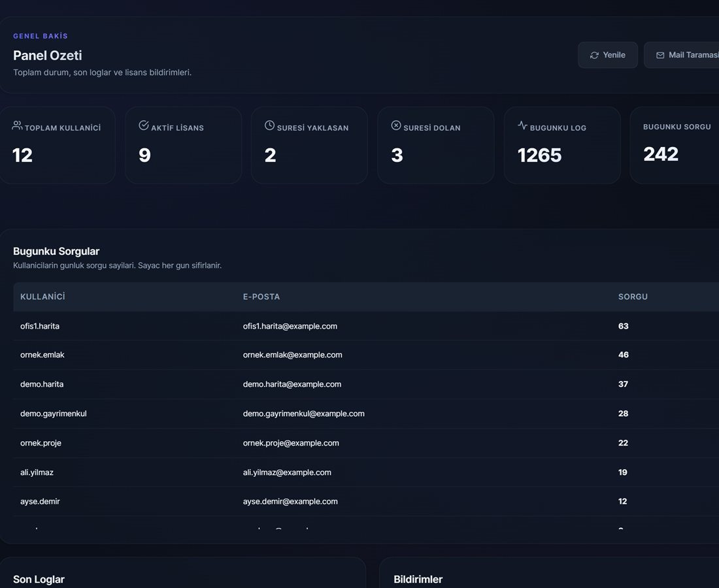The width and height of the screenshot is (719, 588).
Task: Click the query count 63 for ofis1.harita
Action: tap(623, 326)
